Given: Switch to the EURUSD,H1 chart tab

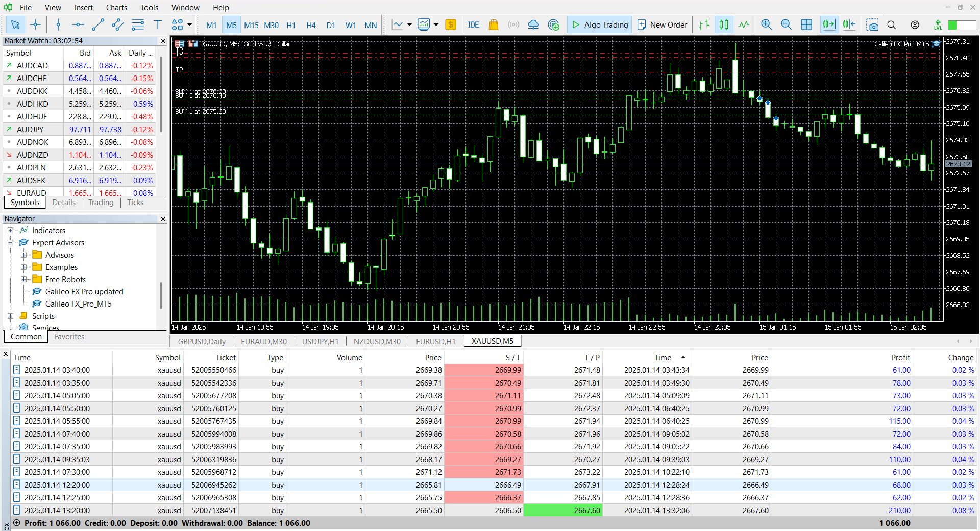Looking at the screenshot, I should tap(435, 341).
